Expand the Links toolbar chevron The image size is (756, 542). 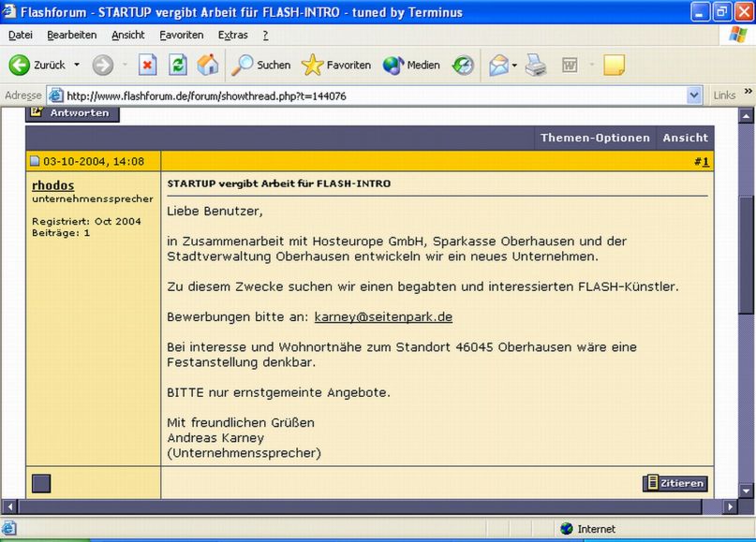pyautogui.click(x=749, y=91)
